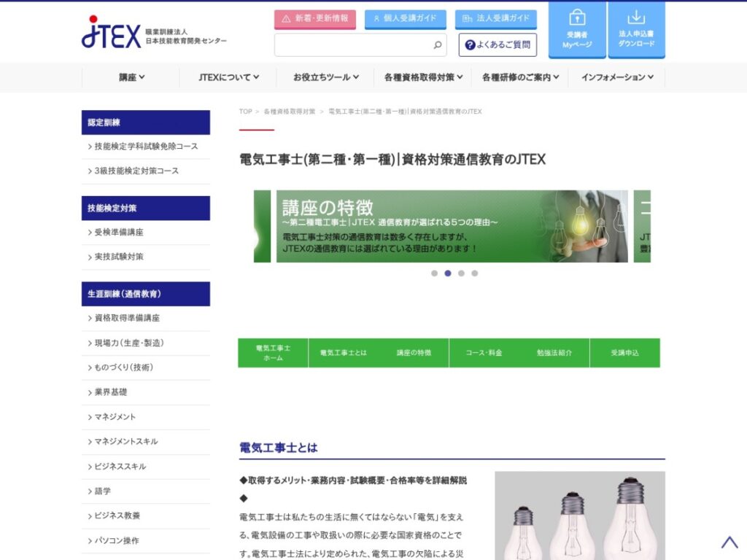Show the previous slide at banner's left edge
The width and height of the screenshot is (747, 560).
point(262,226)
